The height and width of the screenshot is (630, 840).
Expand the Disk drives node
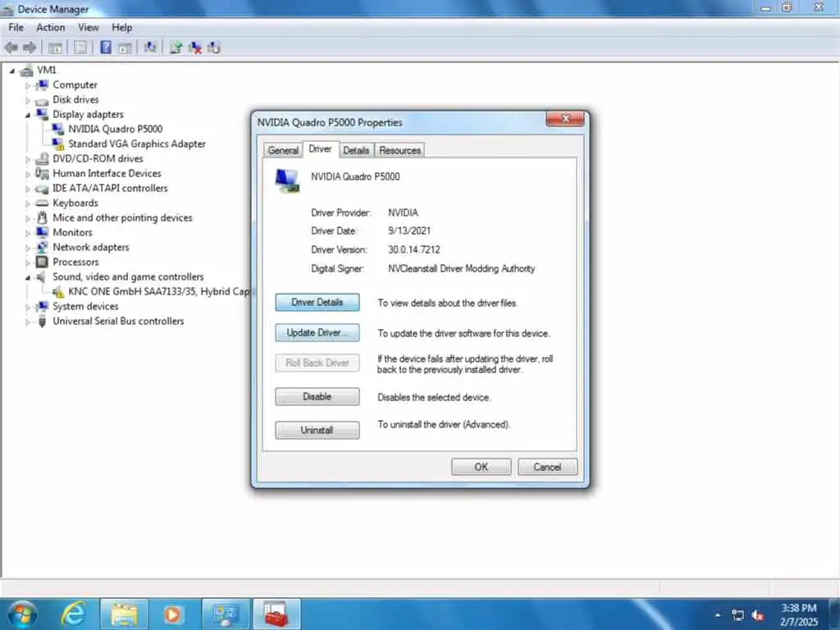pyautogui.click(x=27, y=100)
